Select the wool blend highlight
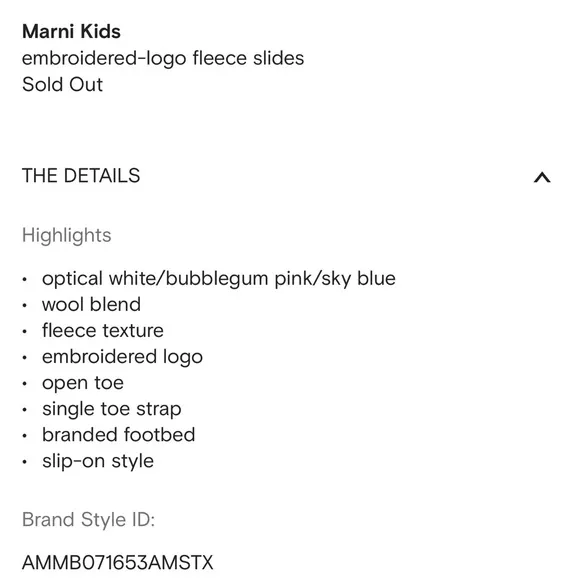 point(91,304)
